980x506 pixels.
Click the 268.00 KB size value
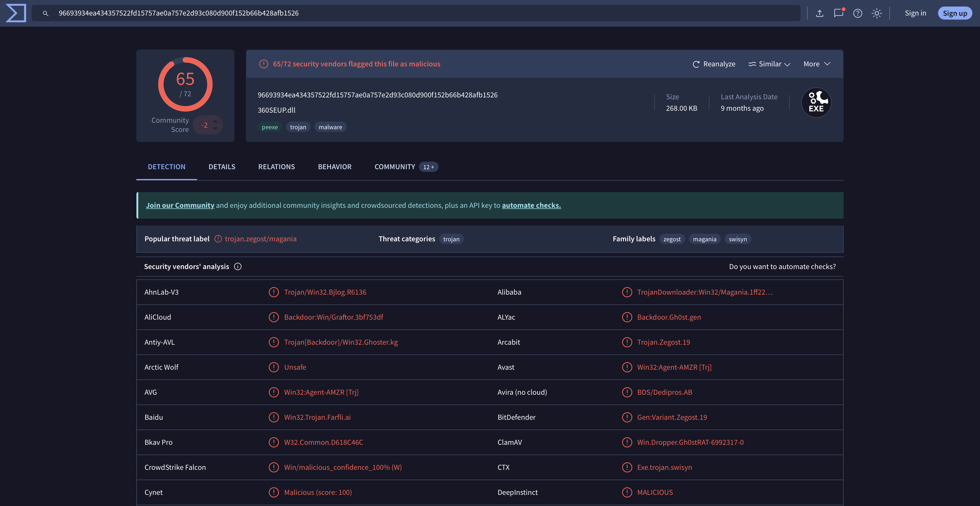[681, 108]
